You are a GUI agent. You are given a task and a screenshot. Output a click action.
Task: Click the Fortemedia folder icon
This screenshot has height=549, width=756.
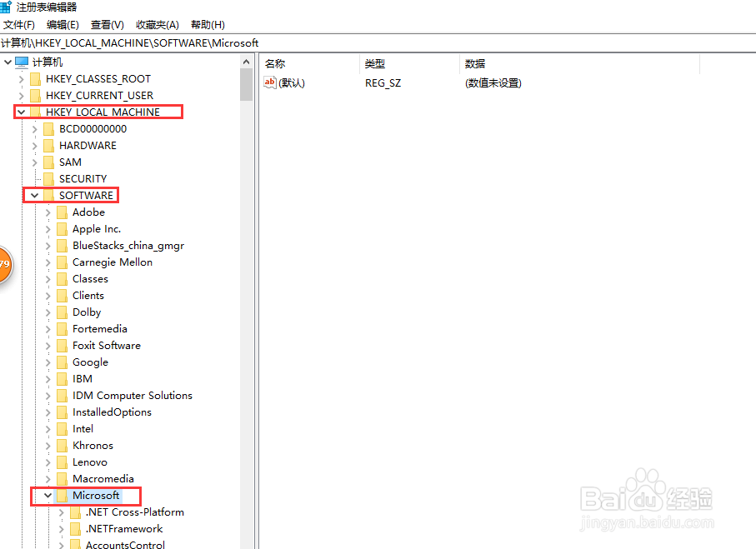[62, 329]
